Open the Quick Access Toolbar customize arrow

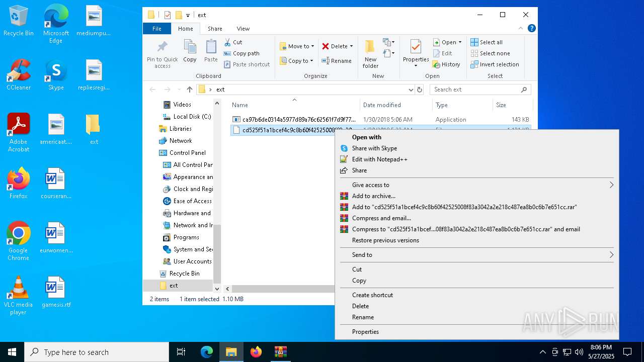tap(188, 15)
